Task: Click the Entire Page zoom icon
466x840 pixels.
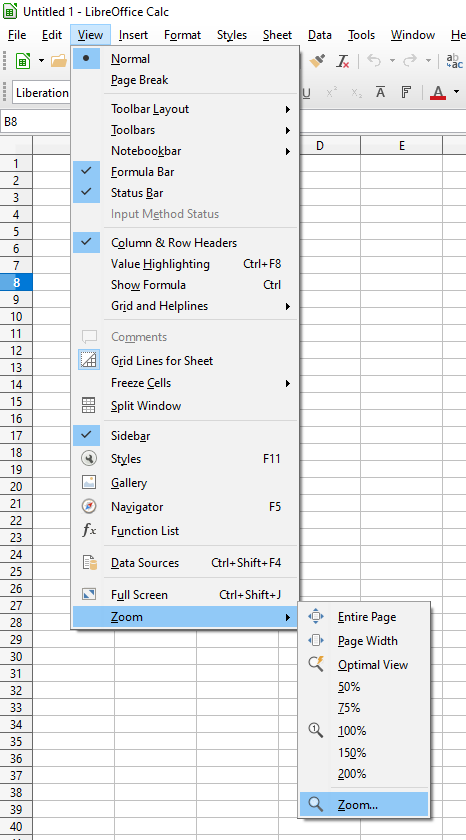Action: [316, 617]
